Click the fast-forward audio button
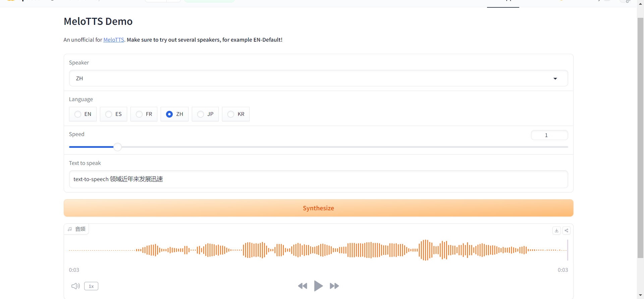Viewport: 644px width, 299px height. 334,286
